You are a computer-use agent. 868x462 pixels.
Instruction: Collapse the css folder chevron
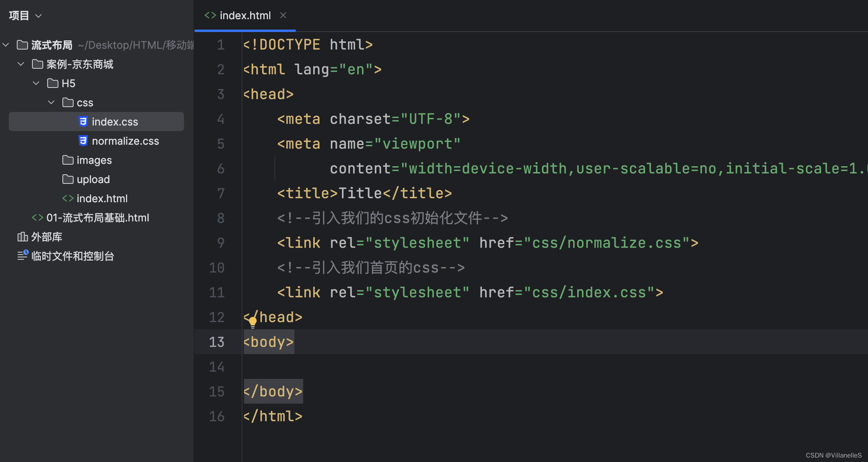(x=52, y=102)
